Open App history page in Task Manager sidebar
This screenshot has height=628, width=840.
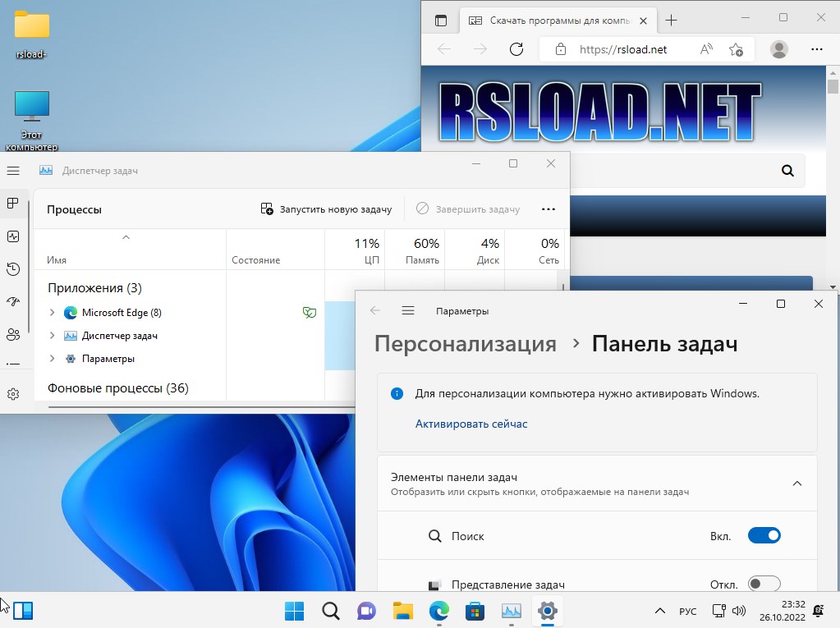point(13,268)
